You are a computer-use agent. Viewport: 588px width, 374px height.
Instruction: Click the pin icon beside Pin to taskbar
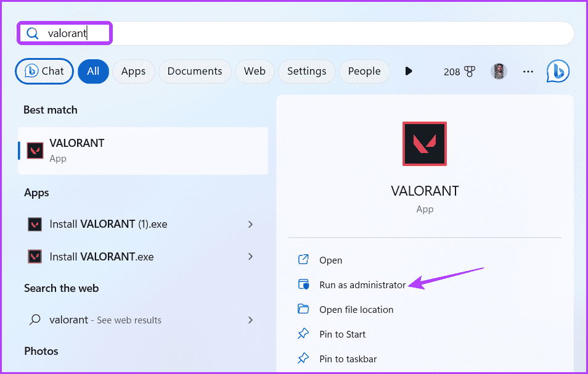pos(303,358)
